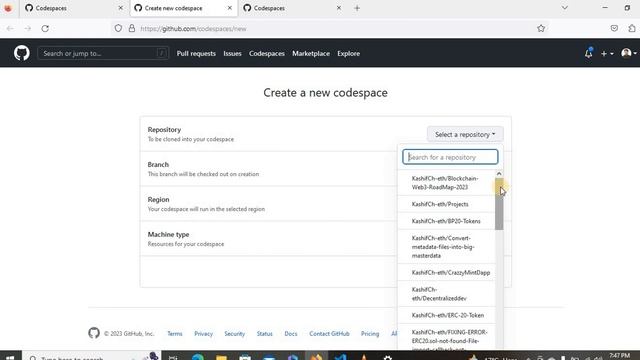Open the Pricing footer link
The image size is (640, 360).
pos(370,333)
